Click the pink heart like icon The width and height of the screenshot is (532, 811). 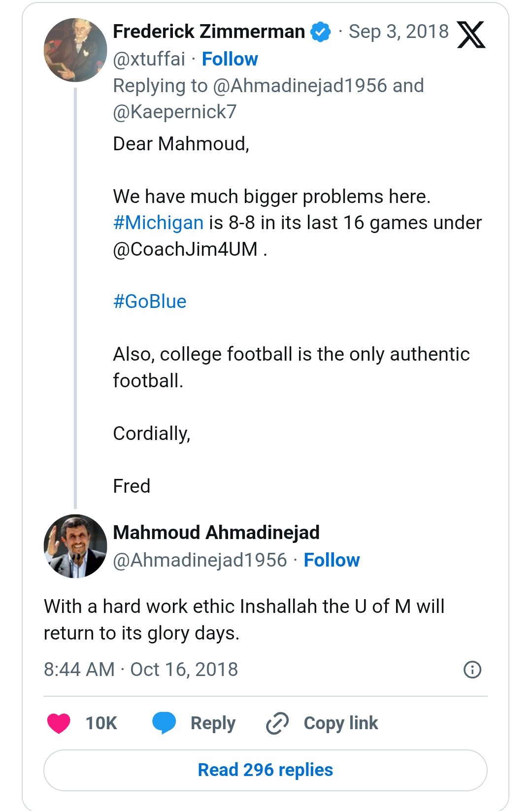tap(59, 723)
